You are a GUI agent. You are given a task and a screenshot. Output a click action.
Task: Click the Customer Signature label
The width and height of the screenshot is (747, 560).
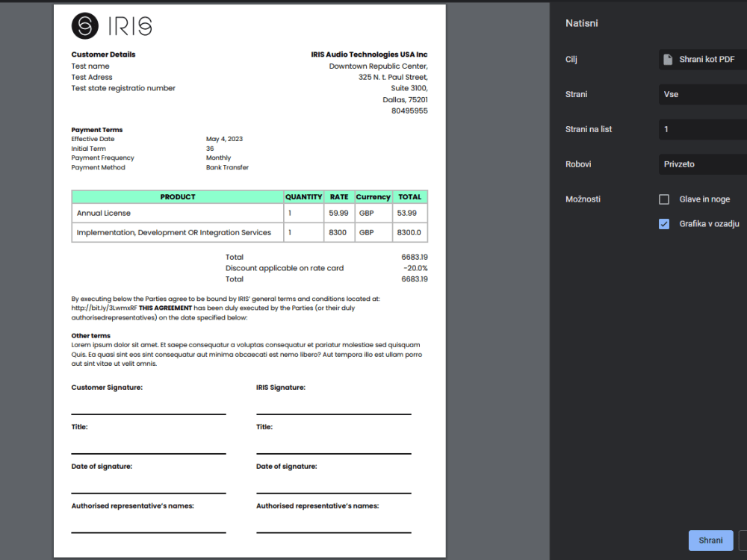click(107, 388)
